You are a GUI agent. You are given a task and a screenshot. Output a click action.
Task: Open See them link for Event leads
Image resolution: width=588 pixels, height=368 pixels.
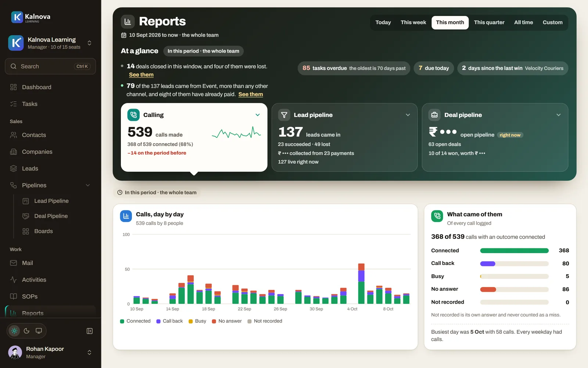[251, 95]
